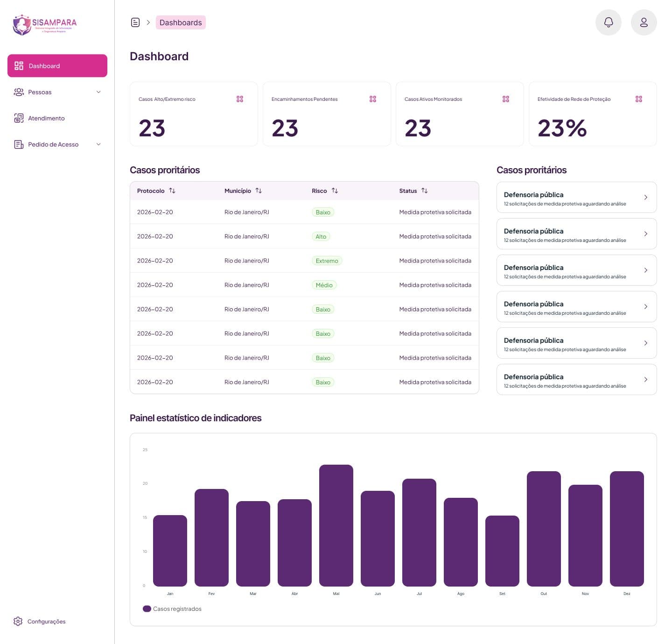Screen dimensions: 672x644
Task: Select Dashboard in the sidebar
Action: point(57,66)
